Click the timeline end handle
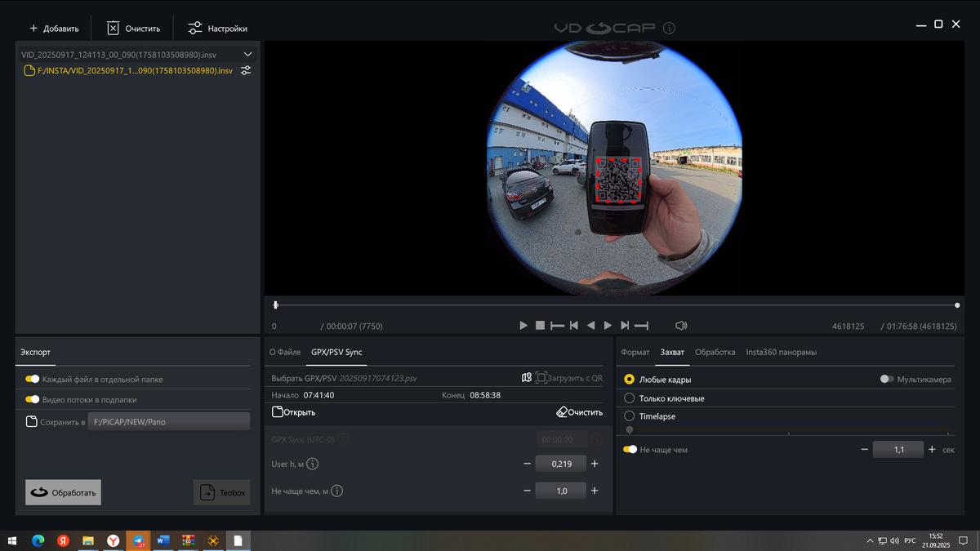The width and height of the screenshot is (980, 551). (x=957, y=305)
